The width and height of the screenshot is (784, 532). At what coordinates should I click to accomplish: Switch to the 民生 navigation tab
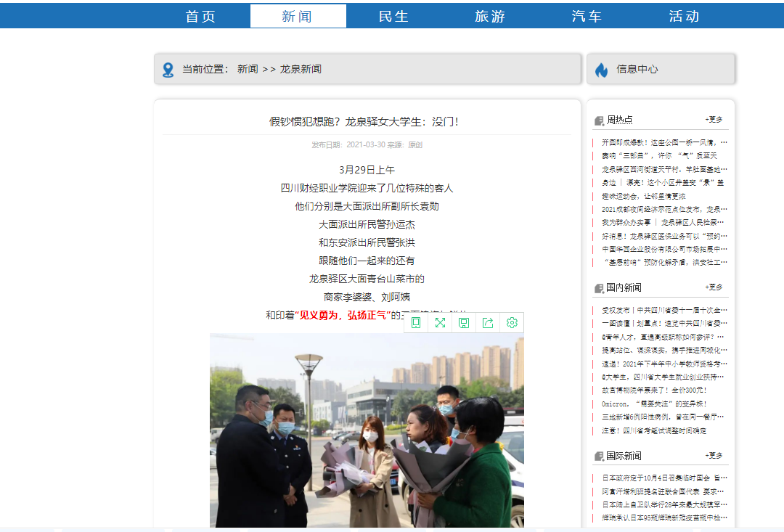[x=394, y=17]
